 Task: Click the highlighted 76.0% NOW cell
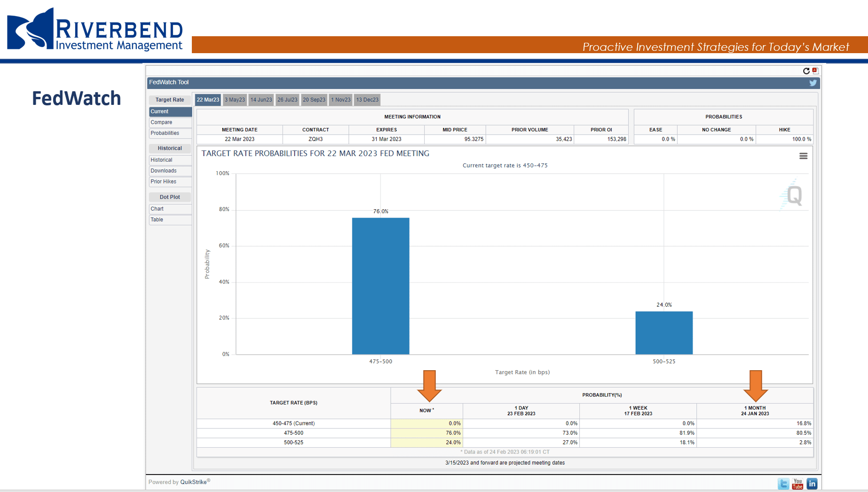[x=426, y=433]
